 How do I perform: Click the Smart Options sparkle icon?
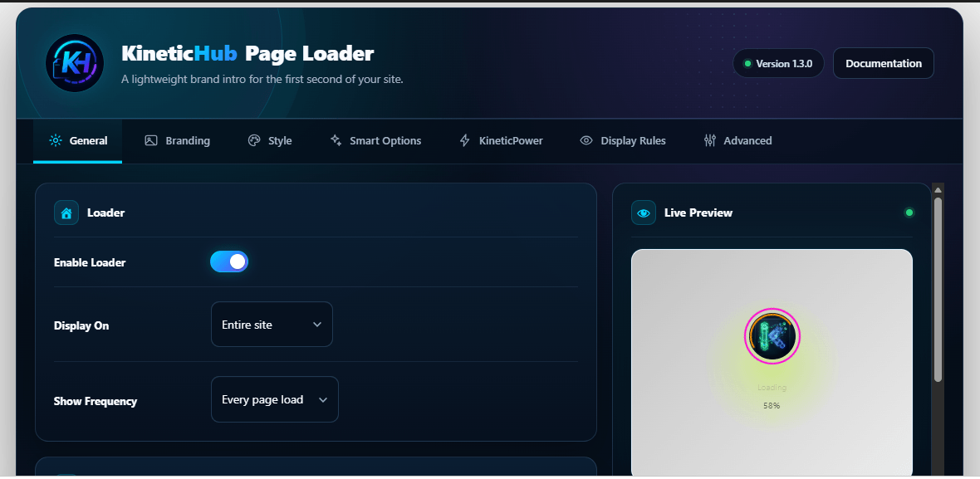click(x=336, y=140)
